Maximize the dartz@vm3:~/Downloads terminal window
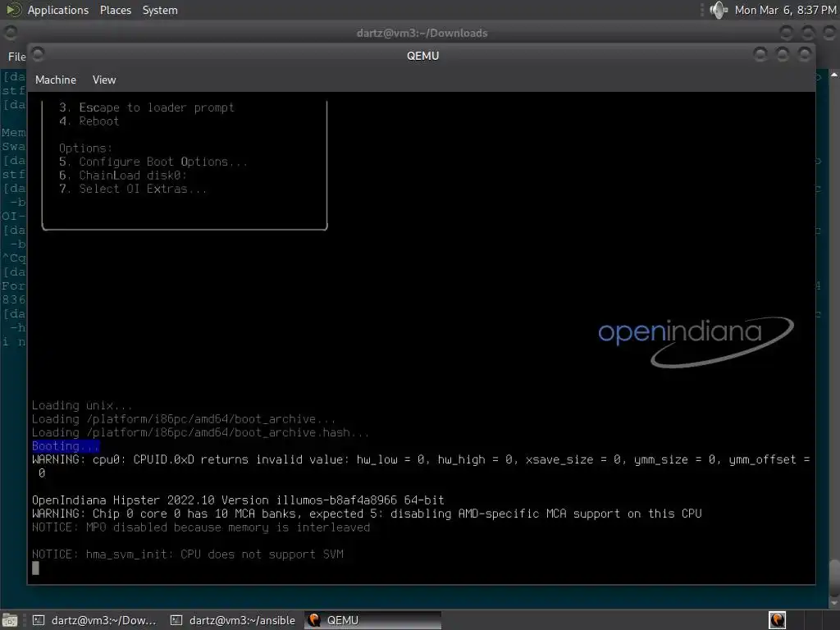840x630 pixels. click(x=808, y=33)
